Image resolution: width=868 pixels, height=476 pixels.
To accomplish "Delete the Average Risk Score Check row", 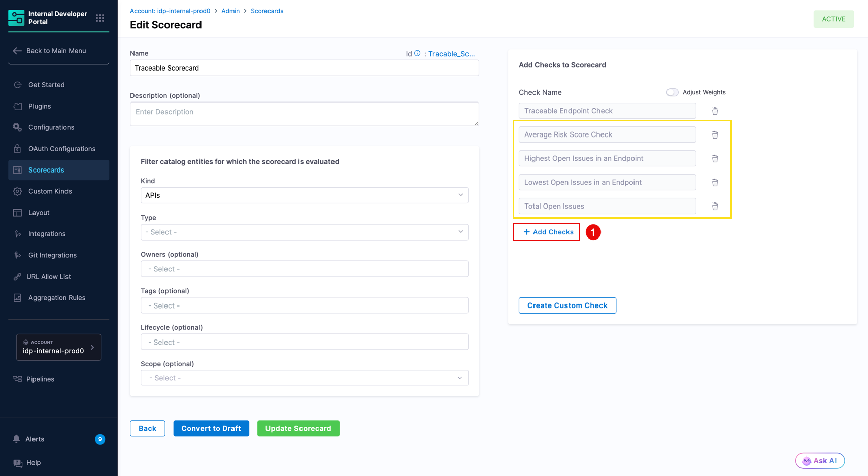I will pyautogui.click(x=715, y=134).
